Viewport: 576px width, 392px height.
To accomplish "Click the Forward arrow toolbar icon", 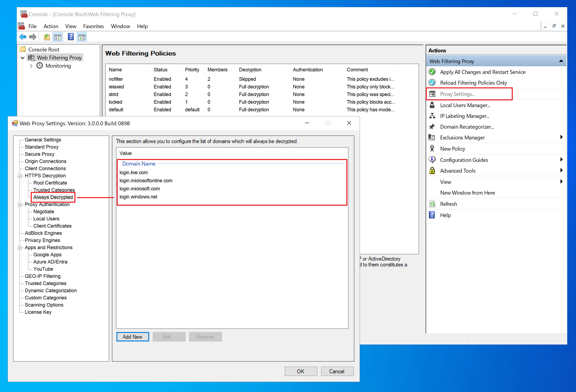I will point(33,37).
